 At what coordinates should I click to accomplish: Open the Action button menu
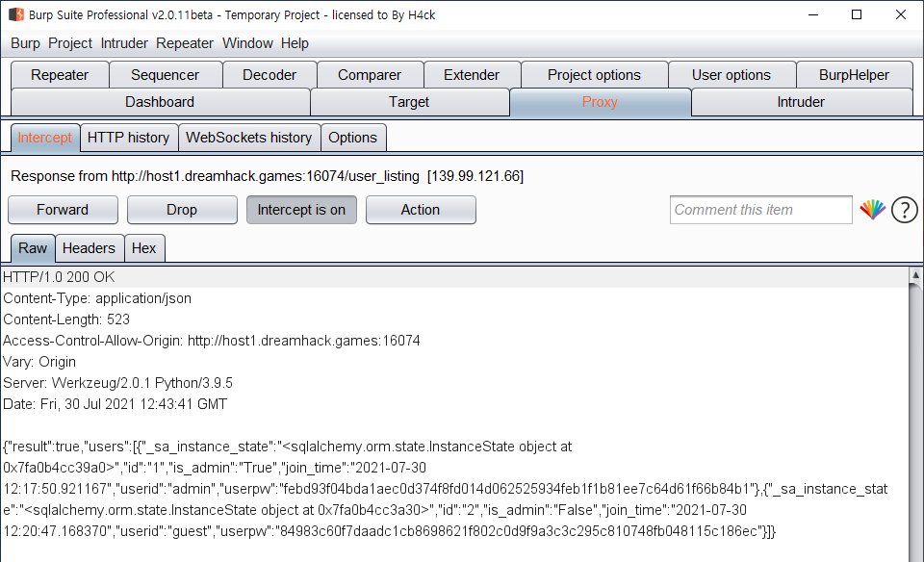421,210
